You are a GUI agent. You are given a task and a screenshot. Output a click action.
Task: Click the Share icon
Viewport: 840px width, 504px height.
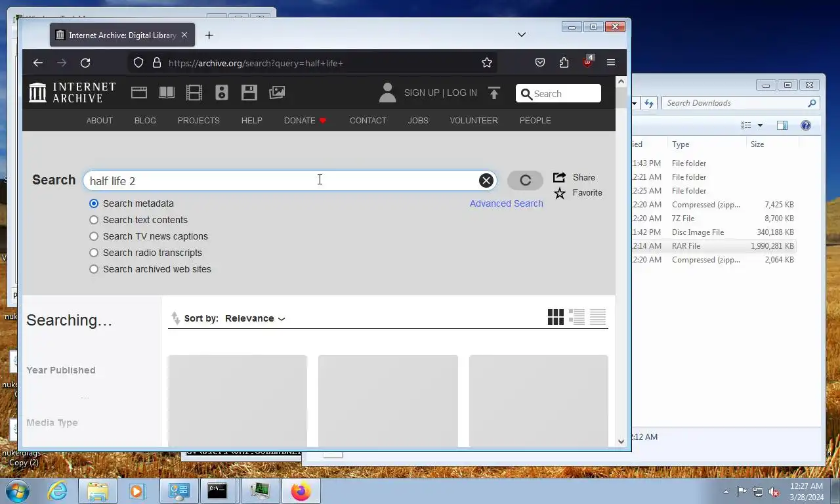pyautogui.click(x=559, y=177)
